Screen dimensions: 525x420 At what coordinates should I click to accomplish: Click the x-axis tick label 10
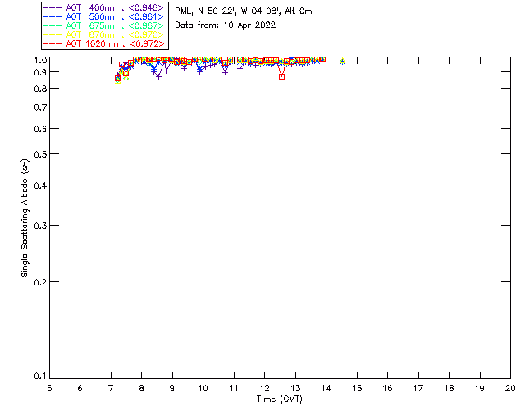point(203,388)
